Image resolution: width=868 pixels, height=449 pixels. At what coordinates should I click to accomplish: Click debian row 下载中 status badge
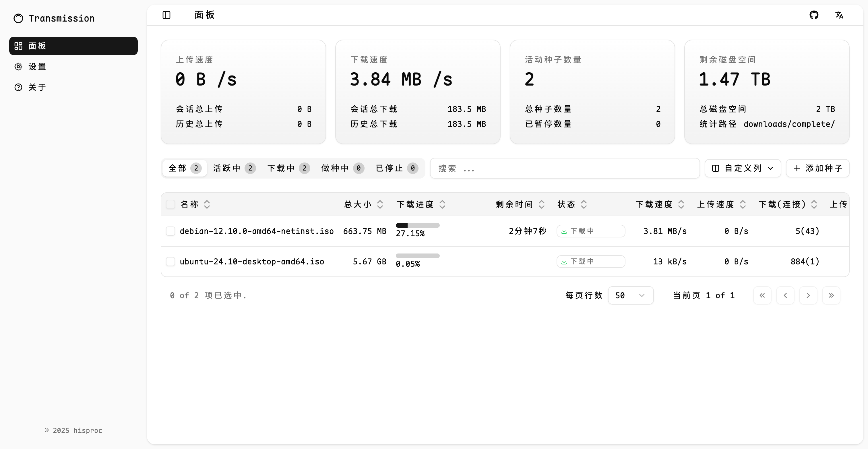[x=591, y=231]
